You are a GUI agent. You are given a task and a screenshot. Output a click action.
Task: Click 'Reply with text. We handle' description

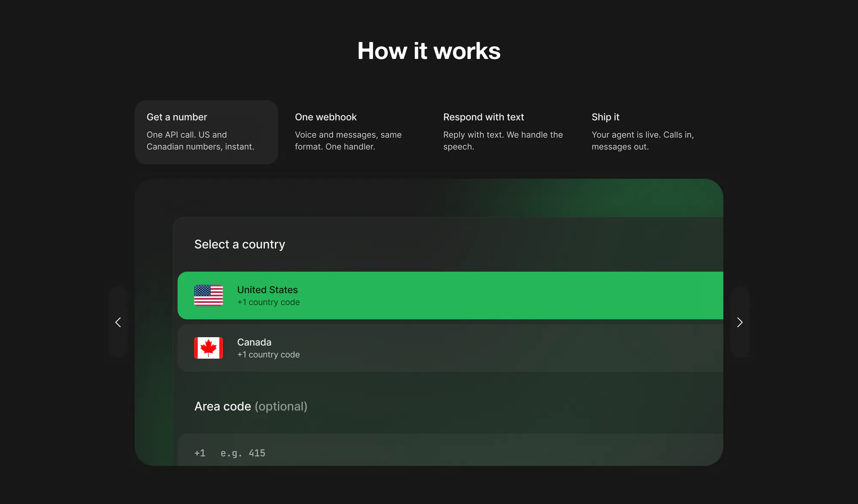(x=503, y=141)
